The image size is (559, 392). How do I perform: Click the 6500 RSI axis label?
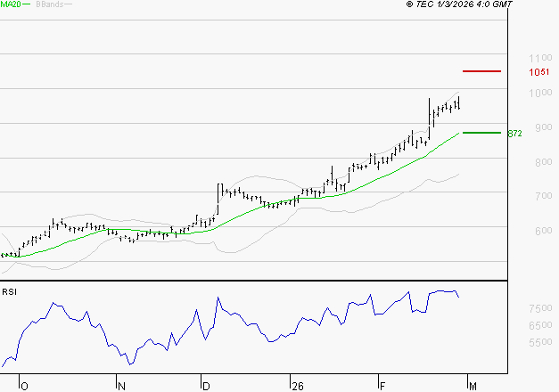(540, 325)
